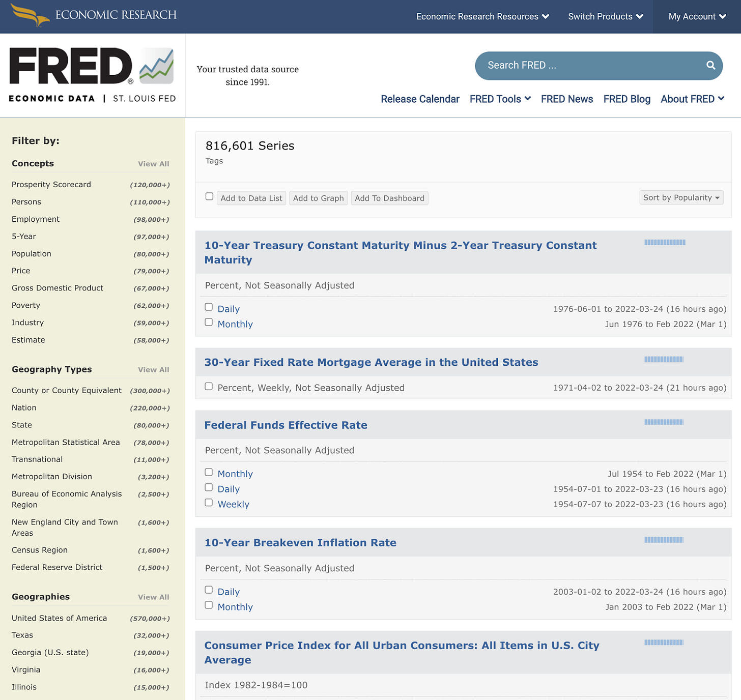View All Geographies filters

point(154,597)
